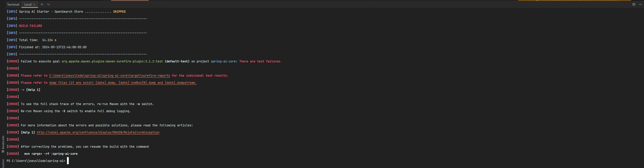Open the Structure side panel
Viewport: 644px width, 168px height.
(x=3, y=164)
